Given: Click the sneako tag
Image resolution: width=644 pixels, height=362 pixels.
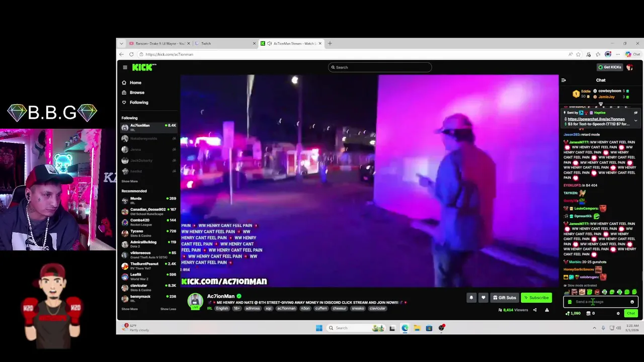Looking at the screenshot, I should click(358, 308).
